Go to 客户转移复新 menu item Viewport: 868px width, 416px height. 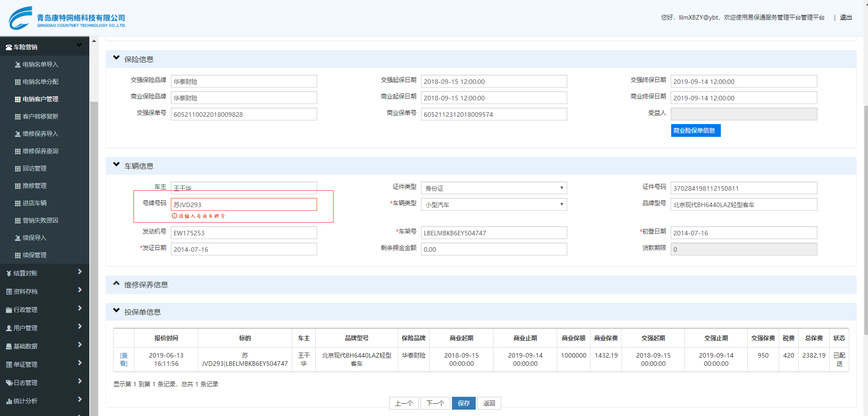click(41, 117)
